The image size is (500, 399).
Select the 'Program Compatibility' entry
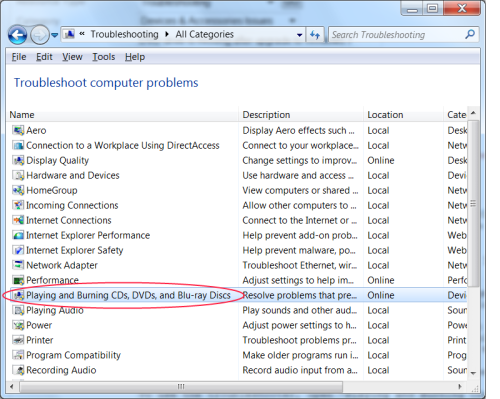(x=73, y=355)
